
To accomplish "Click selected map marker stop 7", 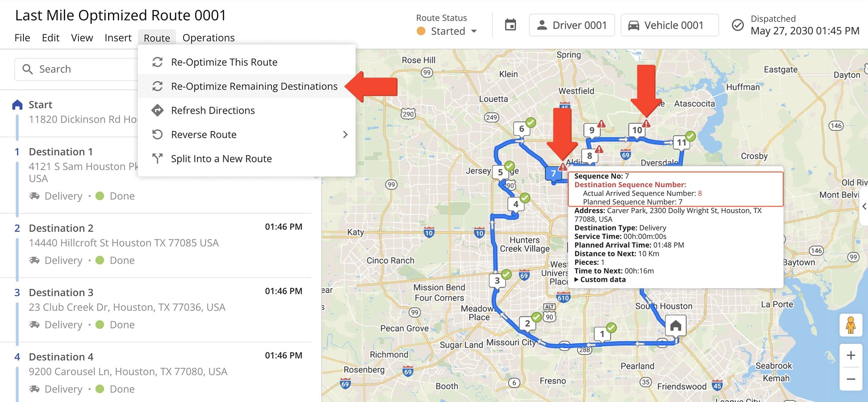I will coord(554,173).
